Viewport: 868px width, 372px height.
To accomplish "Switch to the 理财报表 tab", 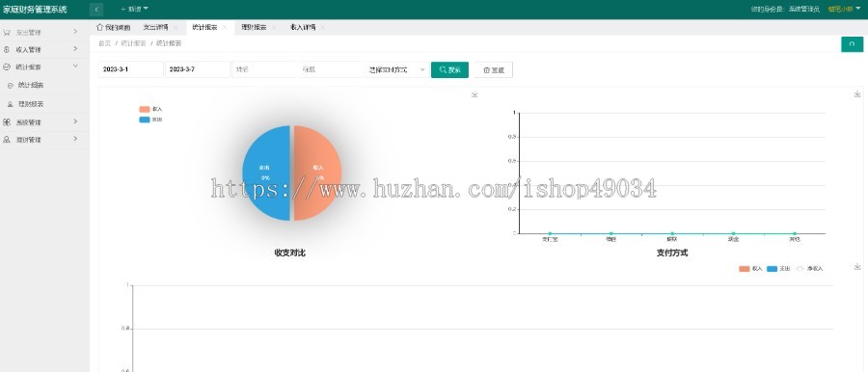I will [x=254, y=27].
